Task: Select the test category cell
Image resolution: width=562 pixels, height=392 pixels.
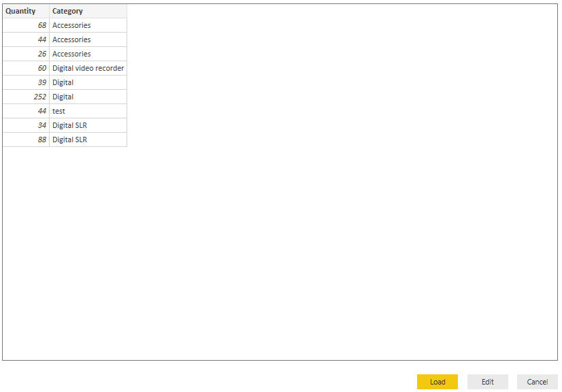Action: pos(88,111)
